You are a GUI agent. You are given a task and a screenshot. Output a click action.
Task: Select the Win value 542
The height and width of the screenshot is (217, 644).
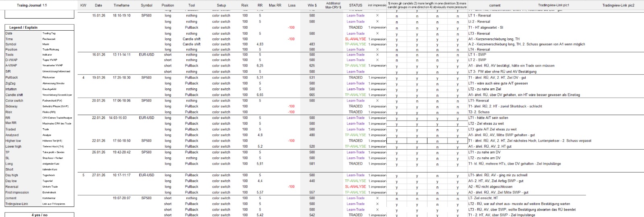pyautogui.click(x=312, y=215)
